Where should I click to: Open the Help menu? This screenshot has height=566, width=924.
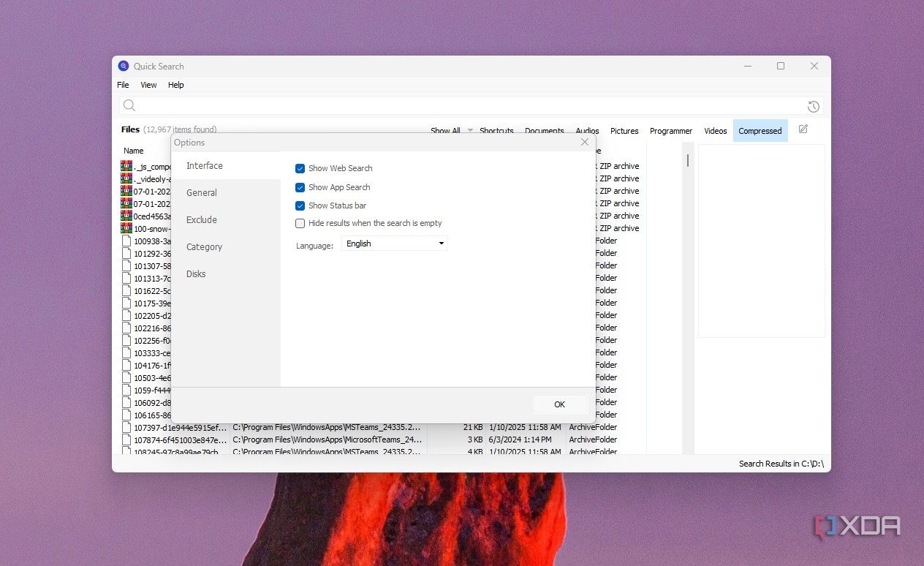click(176, 85)
